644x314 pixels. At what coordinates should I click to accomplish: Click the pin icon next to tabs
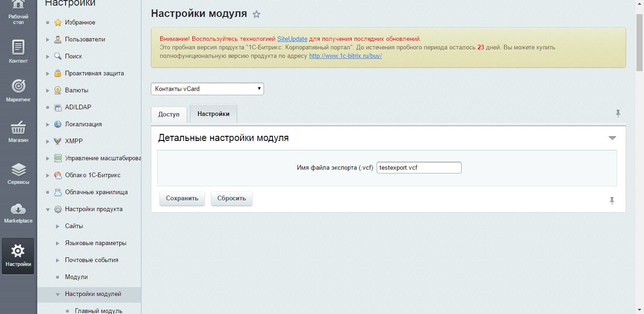coord(618,113)
